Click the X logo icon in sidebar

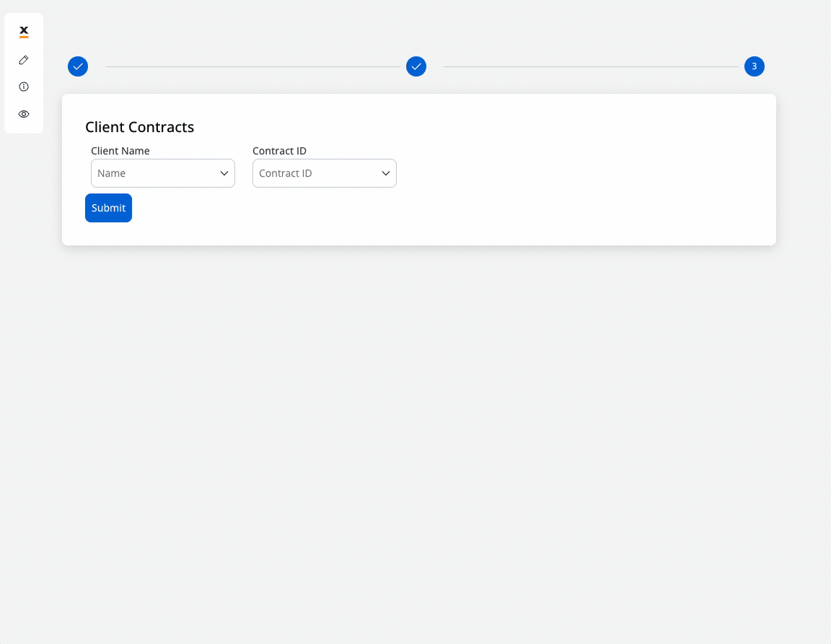(24, 32)
